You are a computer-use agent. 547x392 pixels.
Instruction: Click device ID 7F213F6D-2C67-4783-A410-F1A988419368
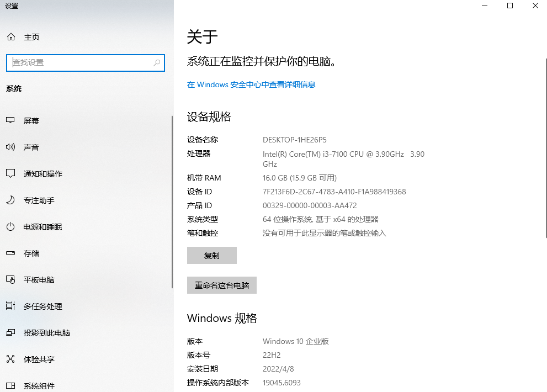click(x=334, y=192)
